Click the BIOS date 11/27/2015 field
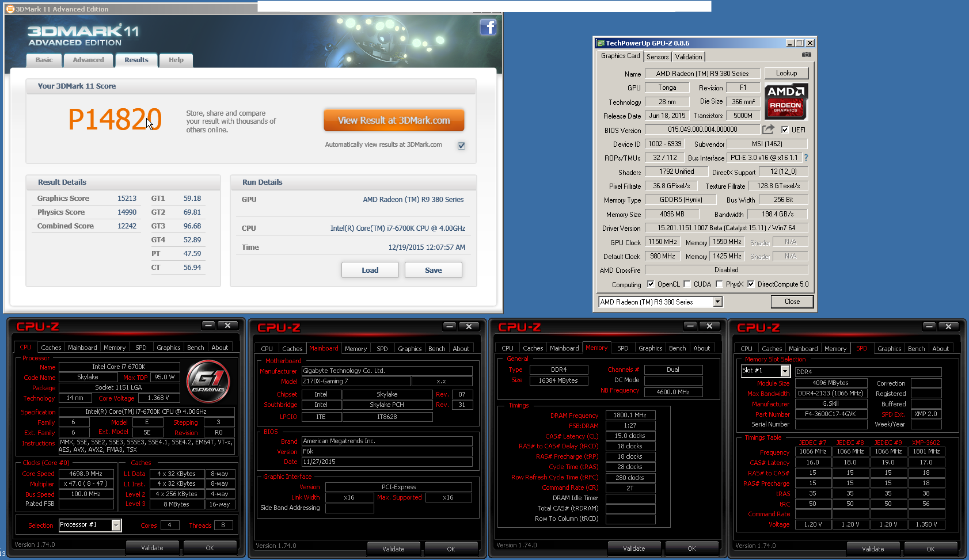The image size is (969, 560). [387, 462]
